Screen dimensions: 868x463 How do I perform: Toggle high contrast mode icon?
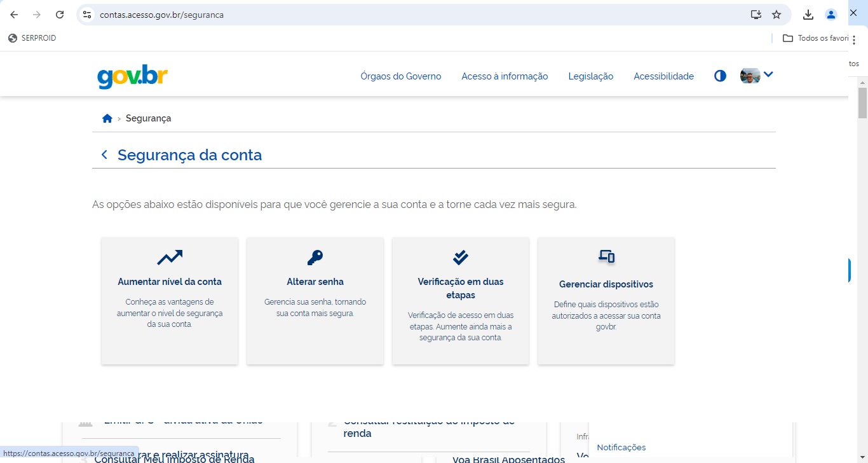720,76
